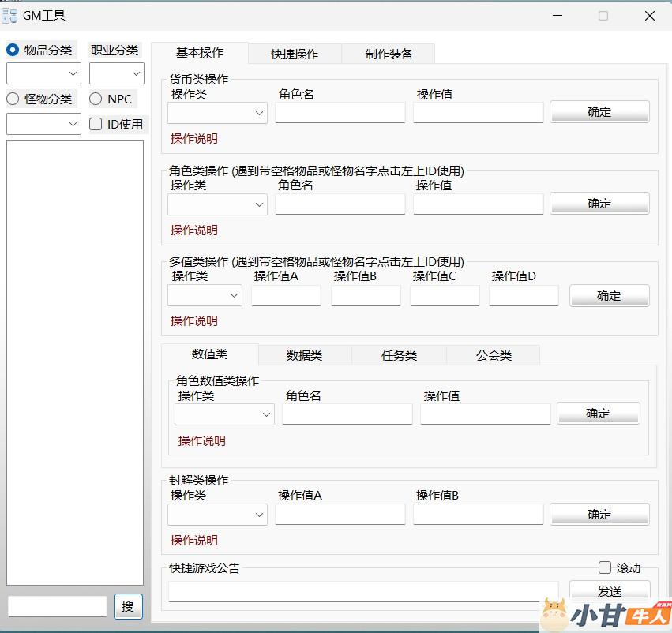Expand 操作类 dropdown in 多值类操作
672x633 pixels.
tap(205, 295)
